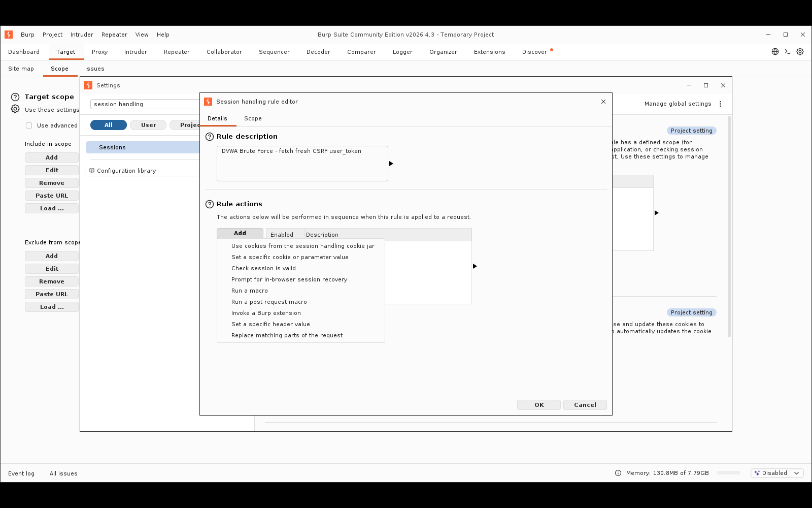
Task: Open the AI Disabled dropdown in status bar
Action: point(777,473)
